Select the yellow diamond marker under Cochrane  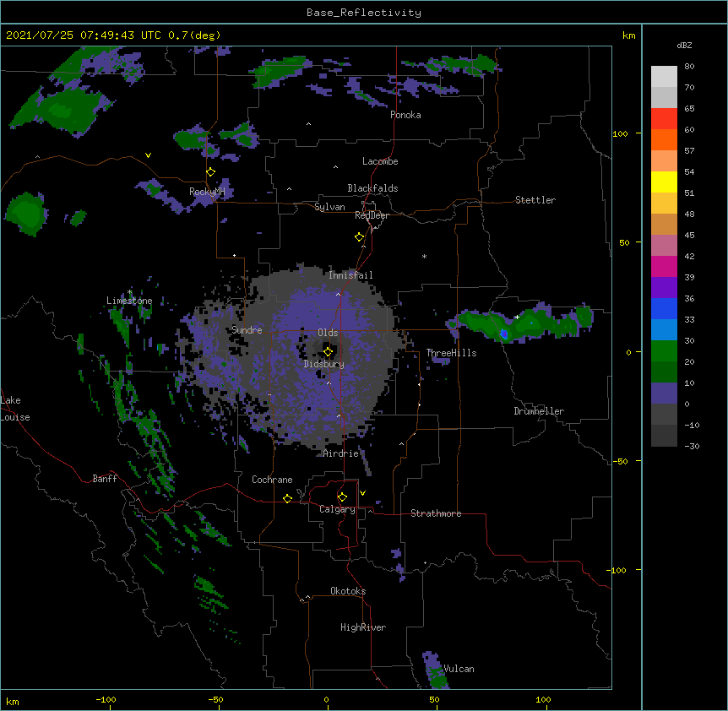(287, 498)
